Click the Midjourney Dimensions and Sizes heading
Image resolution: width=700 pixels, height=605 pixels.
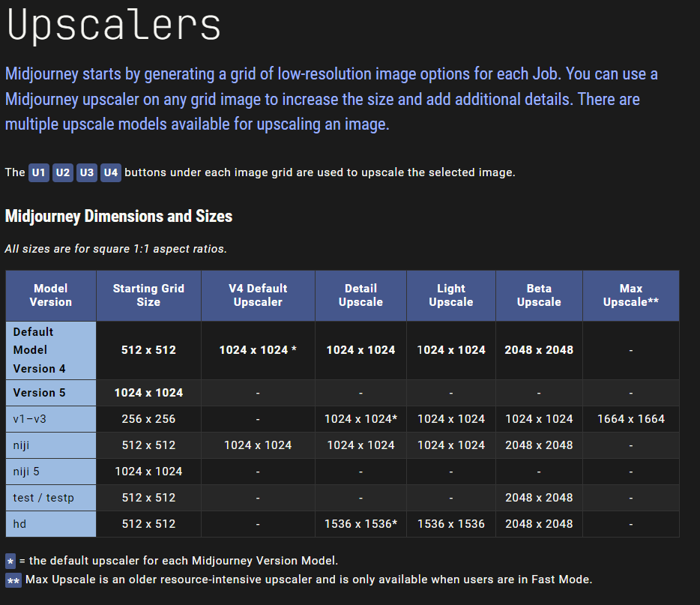118,216
